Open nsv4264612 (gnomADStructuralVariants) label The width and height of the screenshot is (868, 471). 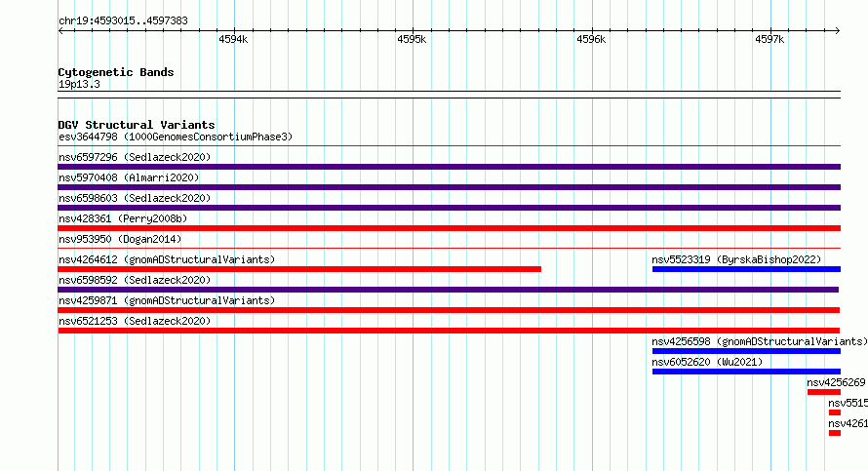tap(167, 259)
